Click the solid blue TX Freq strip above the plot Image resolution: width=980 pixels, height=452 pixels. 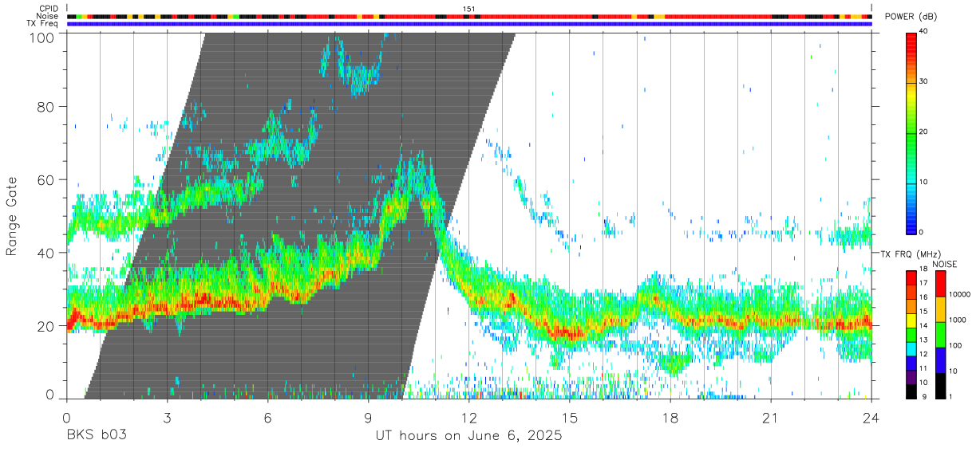[469, 24]
